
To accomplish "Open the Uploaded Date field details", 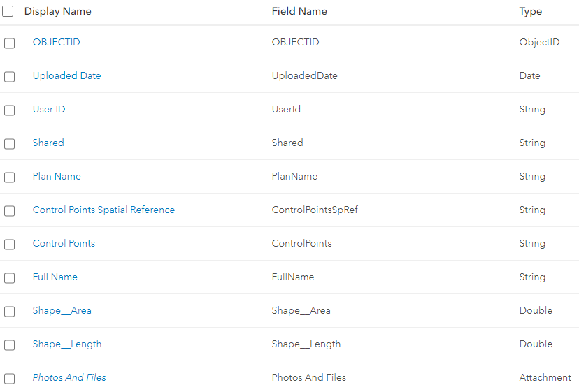I will (66, 75).
